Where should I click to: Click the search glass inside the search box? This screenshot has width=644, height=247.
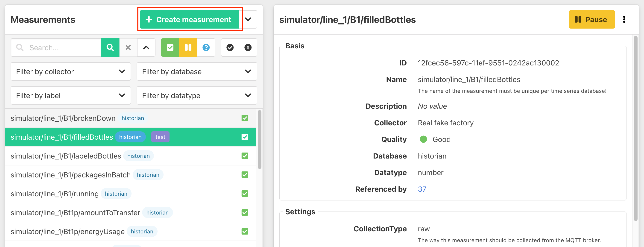click(x=20, y=47)
